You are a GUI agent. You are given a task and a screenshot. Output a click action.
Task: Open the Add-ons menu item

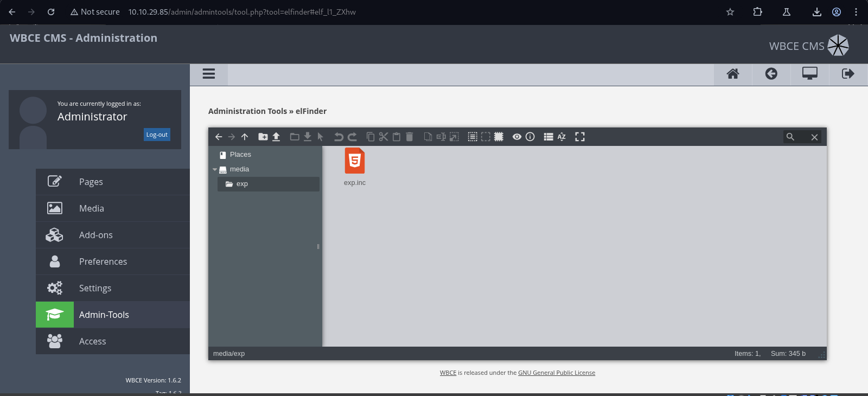(x=95, y=235)
